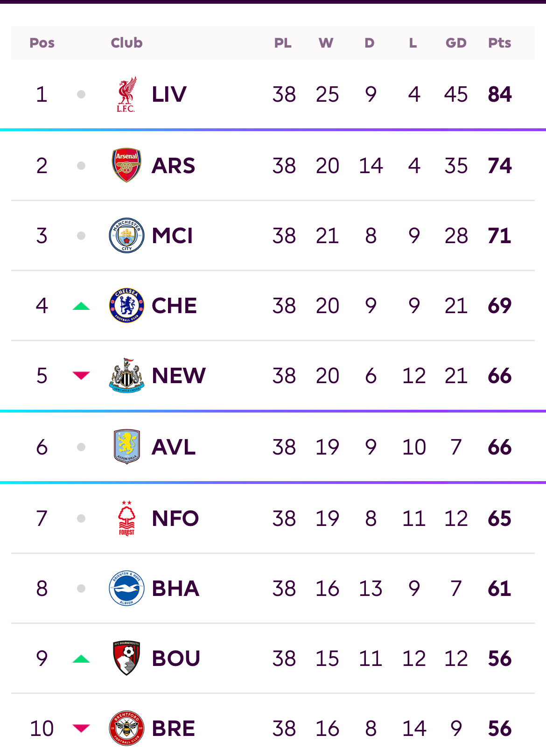Screen dimensions: 546x756
Task: Sort table by GD column header
Action: point(456,43)
